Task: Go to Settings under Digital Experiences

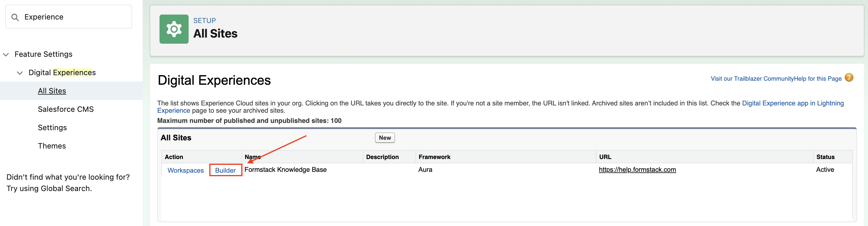Action: (x=52, y=128)
